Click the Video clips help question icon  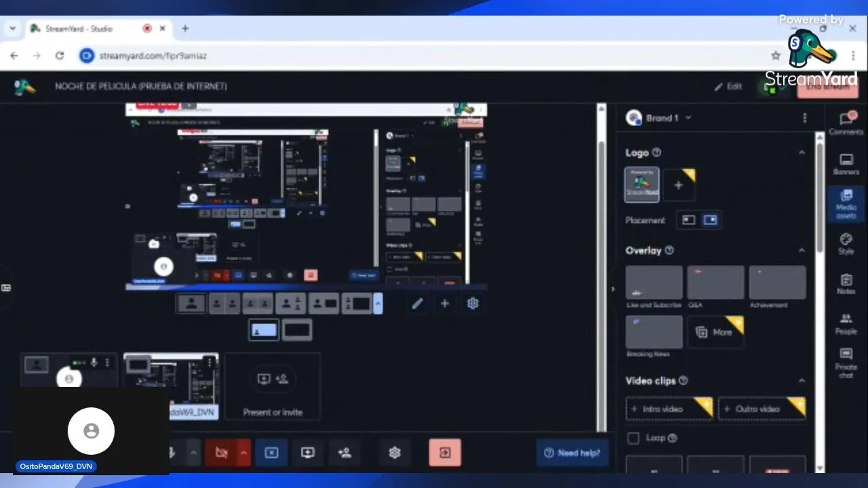coord(683,381)
